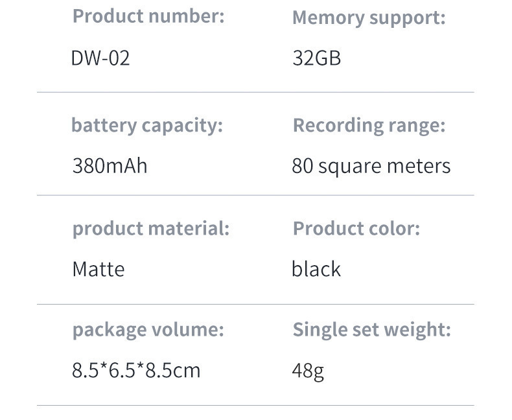Select the black color value
This screenshot has width=512, height=420.
tap(316, 269)
